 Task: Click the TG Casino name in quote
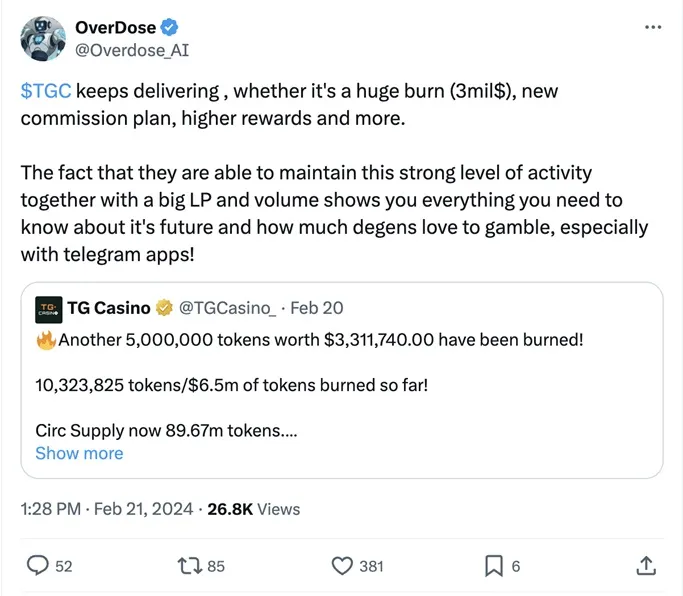point(108,307)
